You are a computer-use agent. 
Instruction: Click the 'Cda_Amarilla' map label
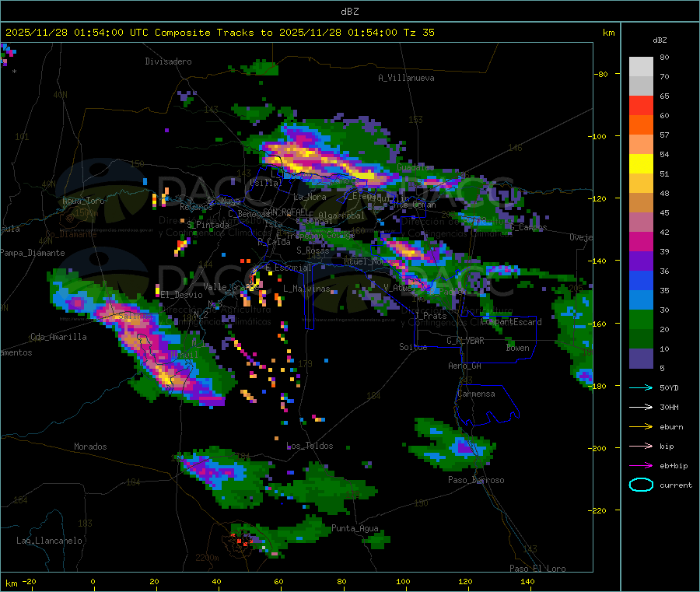click(x=58, y=337)
